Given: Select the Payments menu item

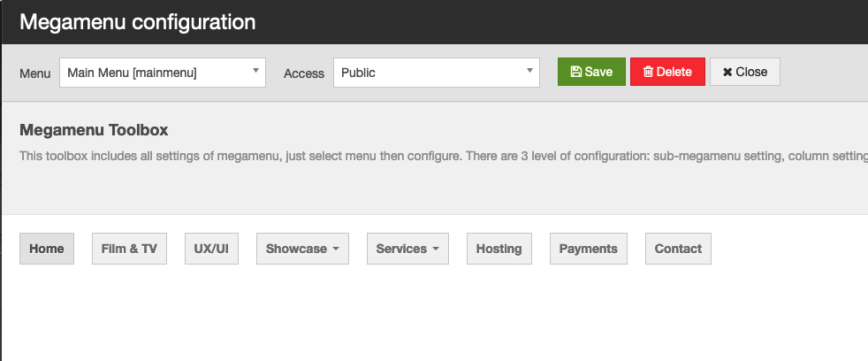Looking at the screenshot, I should coord(588,249).
